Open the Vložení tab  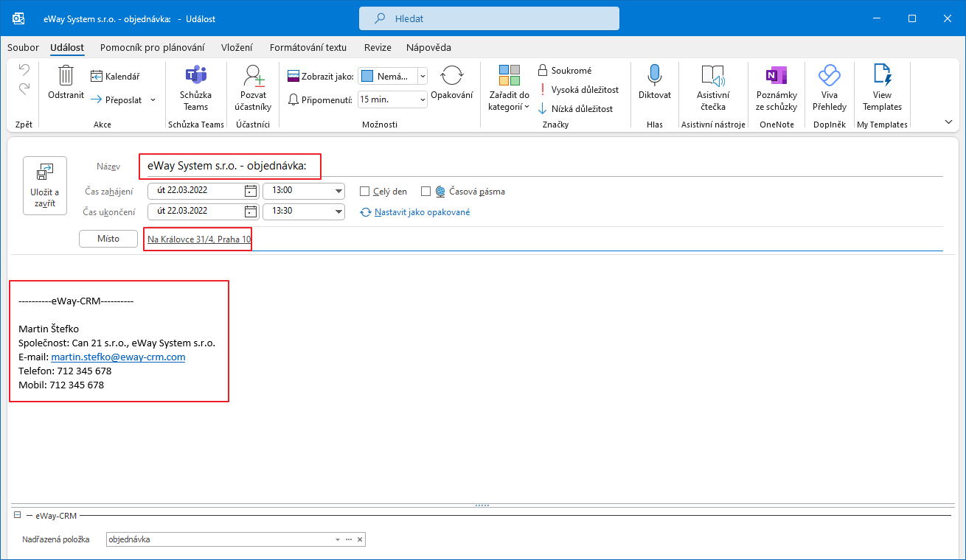click(x=237, y=47)
